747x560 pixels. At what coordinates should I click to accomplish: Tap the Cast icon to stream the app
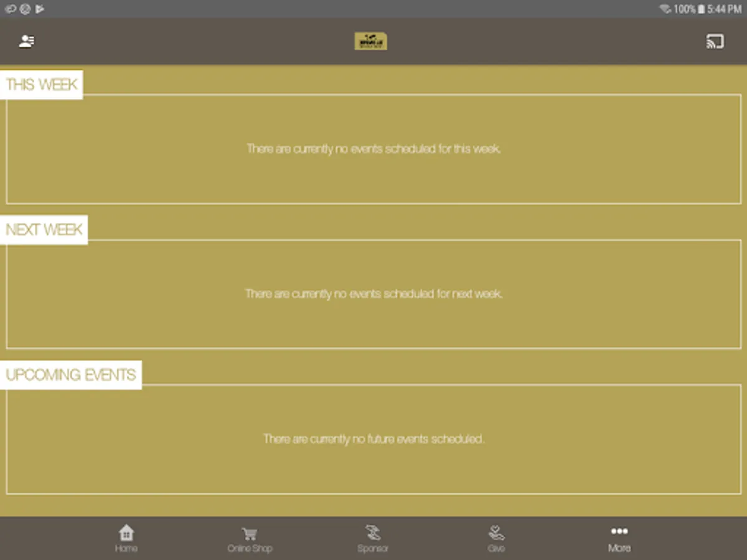pos(715,41)
